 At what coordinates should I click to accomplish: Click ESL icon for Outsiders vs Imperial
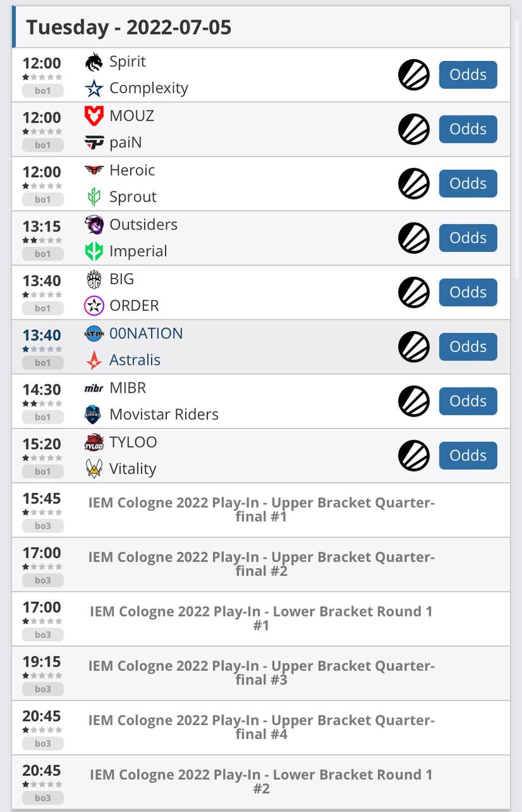click(414, 238)
